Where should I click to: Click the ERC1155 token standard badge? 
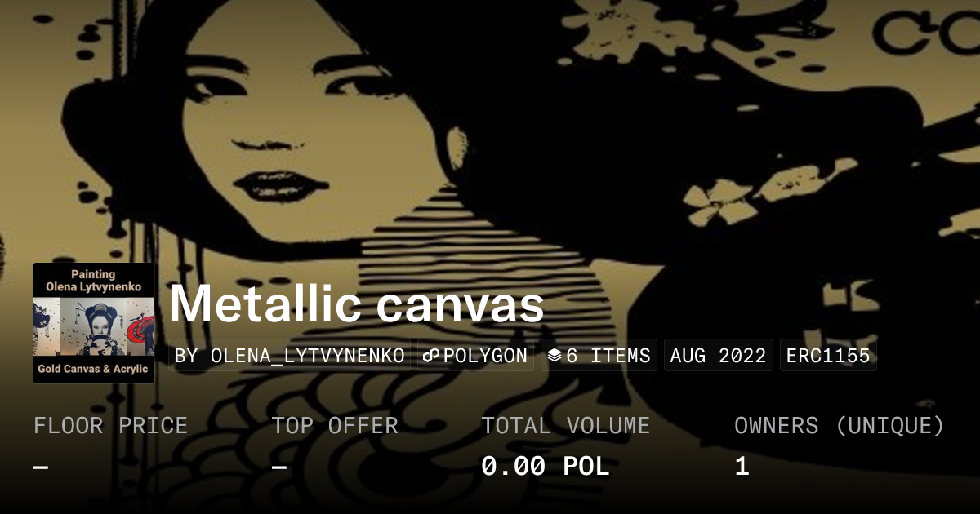[x=828, y=356]
